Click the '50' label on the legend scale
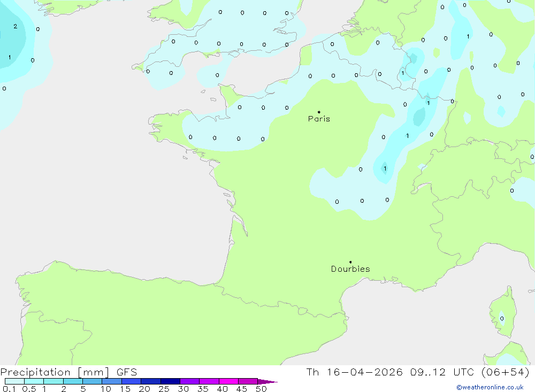The width and height of the screenshot is (535, 392). 261,389
